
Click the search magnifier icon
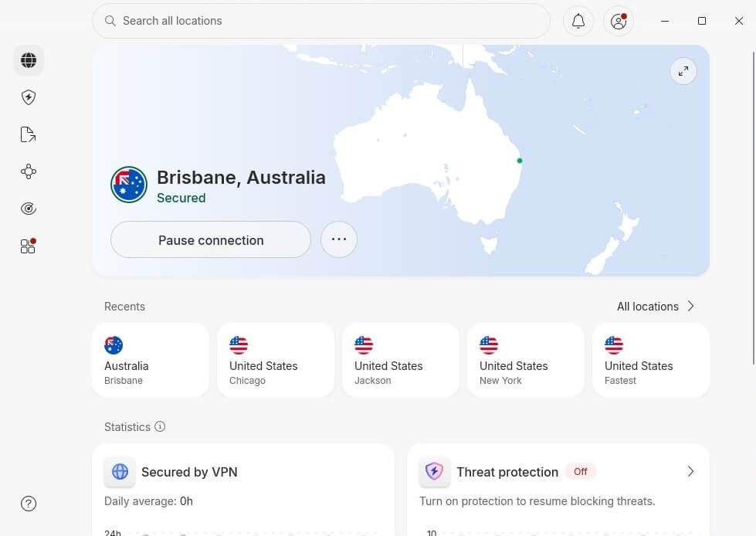110,21
